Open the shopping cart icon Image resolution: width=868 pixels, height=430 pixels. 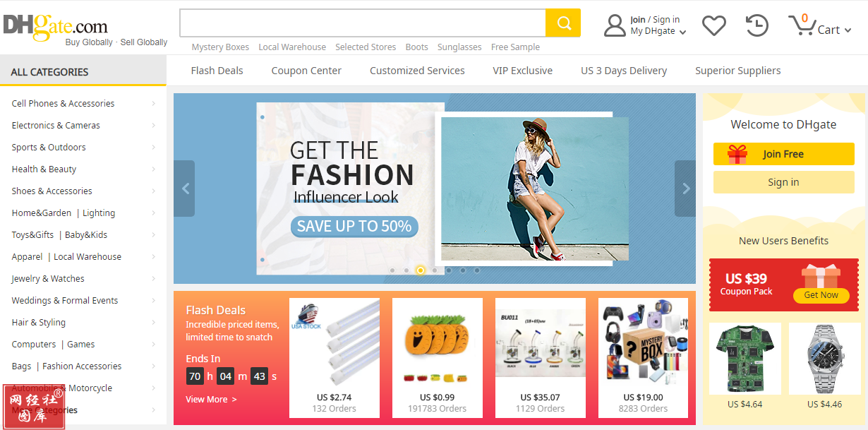point(801,25)
